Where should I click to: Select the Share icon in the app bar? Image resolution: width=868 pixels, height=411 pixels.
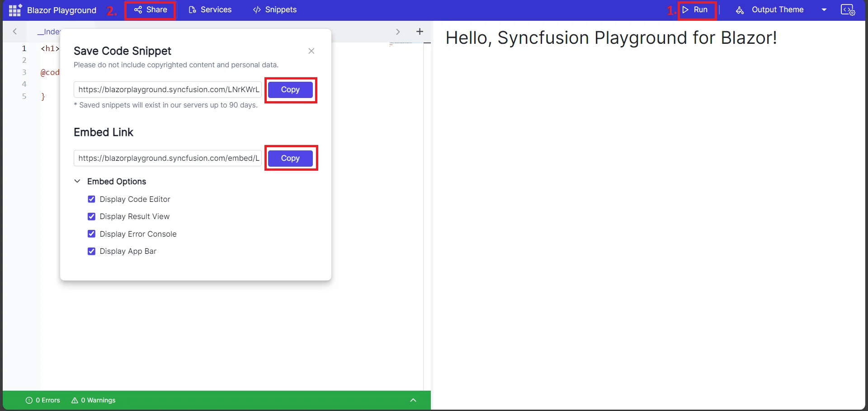(139, 9)
